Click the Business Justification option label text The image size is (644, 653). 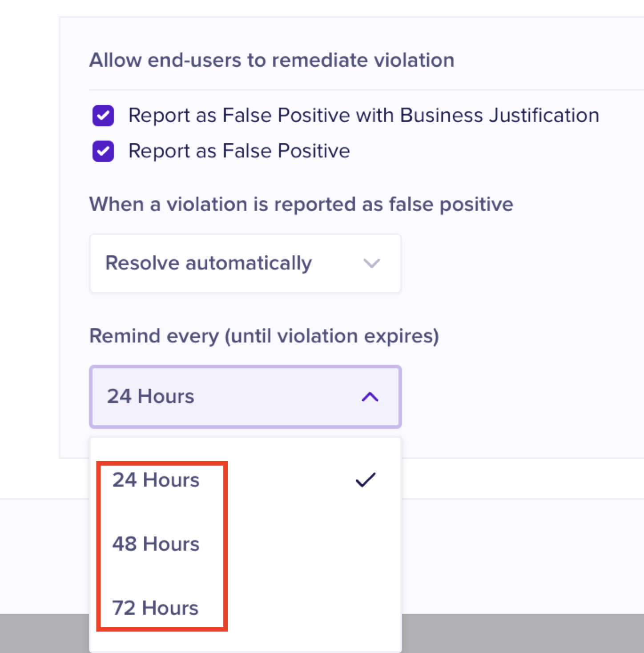pyautogui.click(x=363, y=116)
